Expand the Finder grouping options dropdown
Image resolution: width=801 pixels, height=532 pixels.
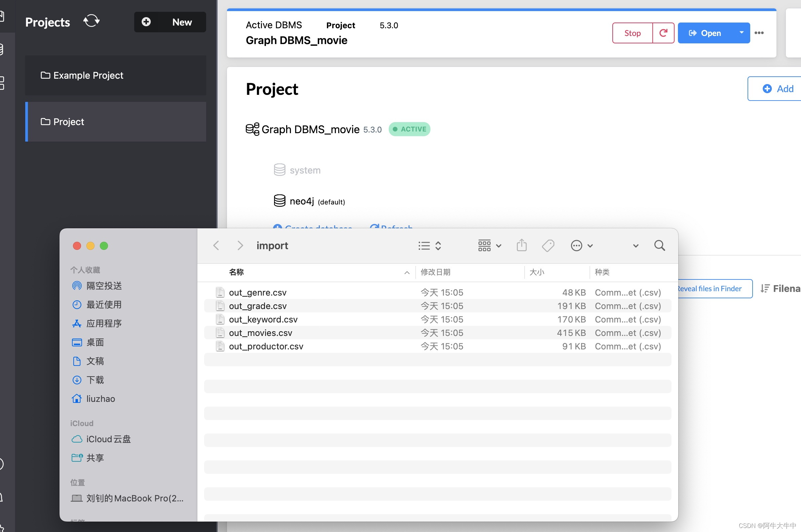489,245
